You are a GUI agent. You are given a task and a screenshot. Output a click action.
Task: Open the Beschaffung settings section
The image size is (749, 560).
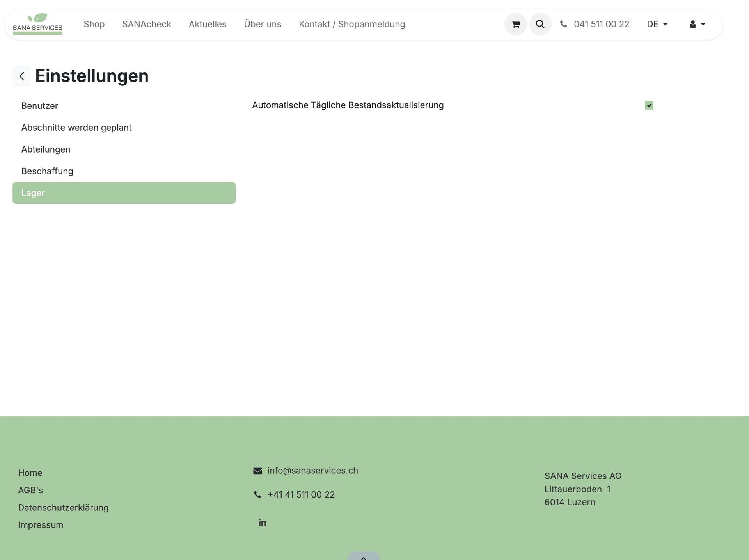tap(124, 171)
